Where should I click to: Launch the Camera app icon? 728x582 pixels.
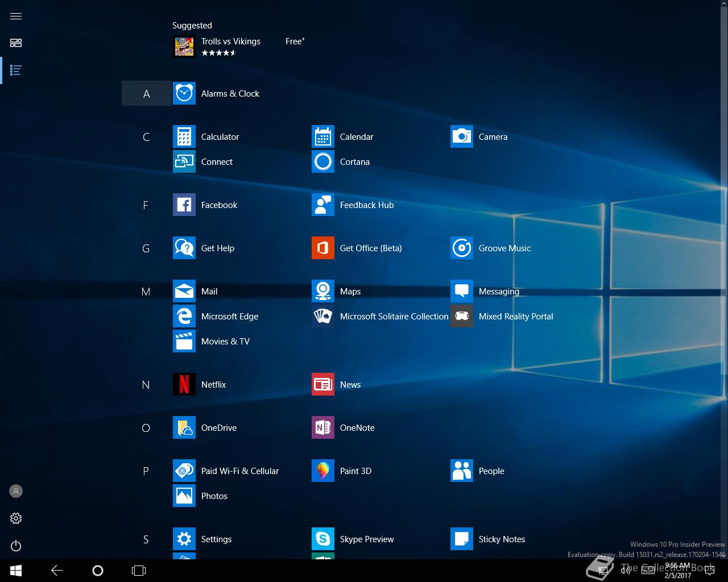pos(462,136)
